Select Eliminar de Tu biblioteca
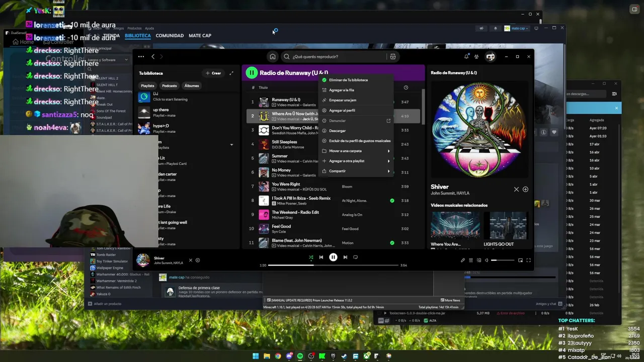This screenshot has height=362, width=644. pyautogui.click(x=356, y=80)
